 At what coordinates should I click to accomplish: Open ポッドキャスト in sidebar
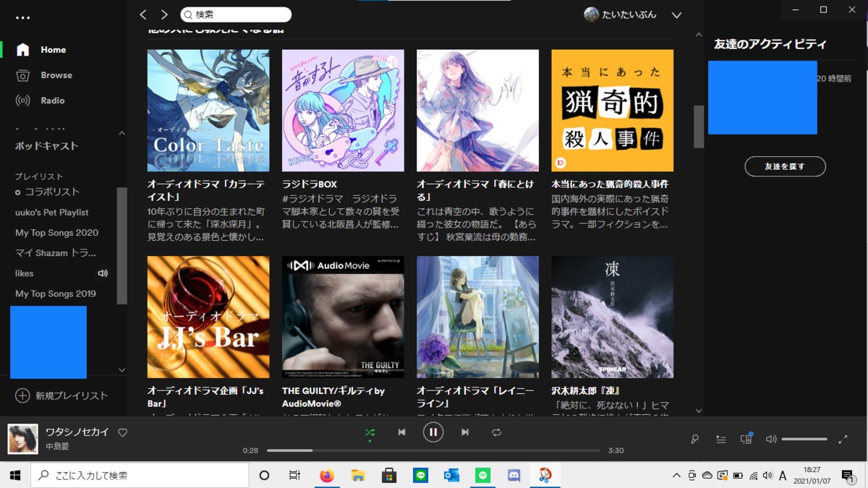(x=47, y=146)
